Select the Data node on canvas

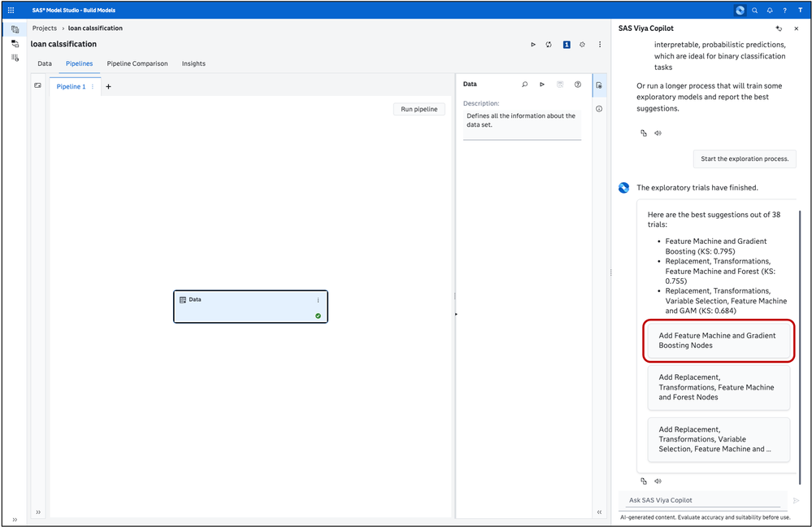(250, 307)
